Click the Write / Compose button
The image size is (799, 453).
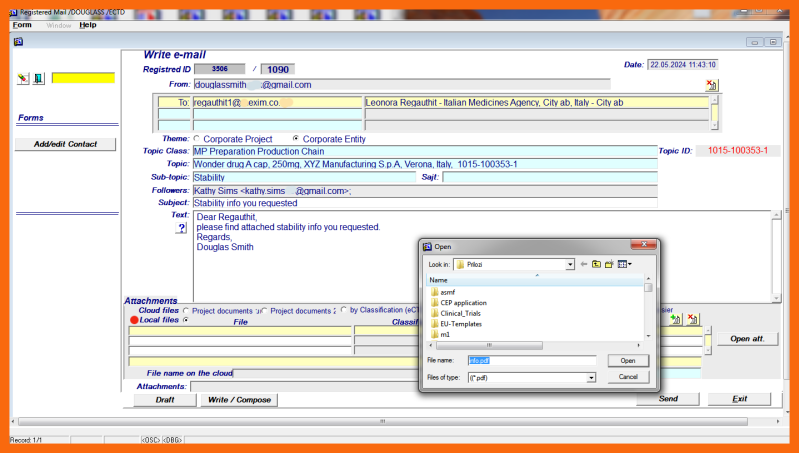(x=238, y=399)
